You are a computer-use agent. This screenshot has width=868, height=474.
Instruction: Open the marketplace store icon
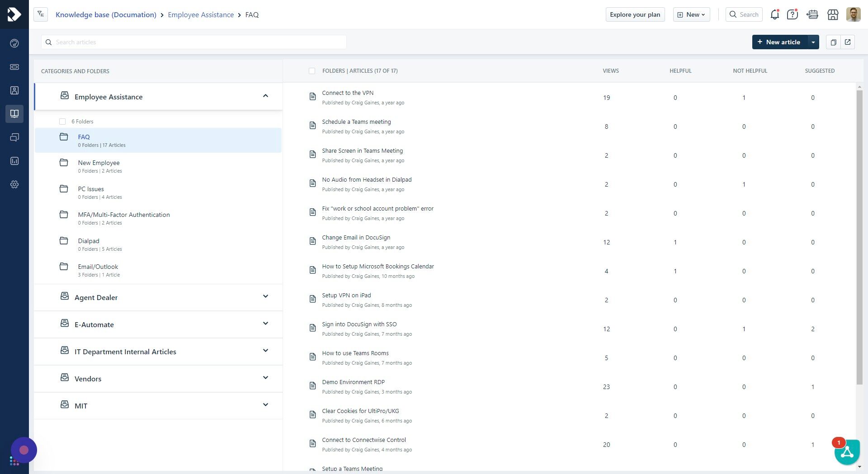point(833,14)
